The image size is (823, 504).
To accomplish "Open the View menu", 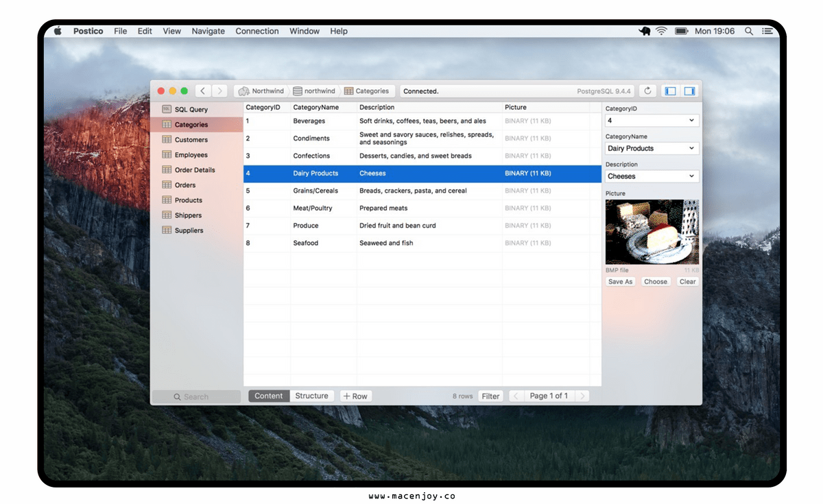I will pyautogui.click(x=172, y=31).
